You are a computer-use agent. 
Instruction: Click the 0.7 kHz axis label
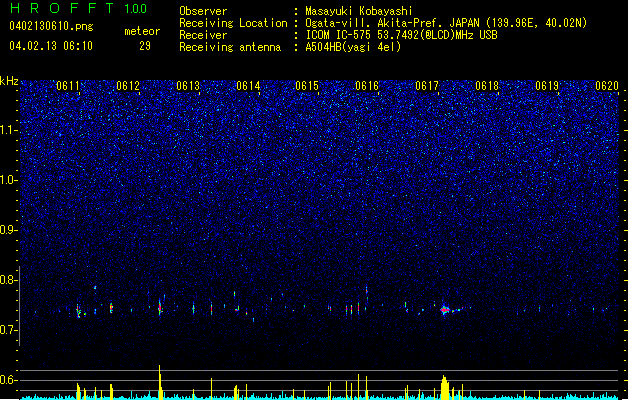click(x=8, y=330)
